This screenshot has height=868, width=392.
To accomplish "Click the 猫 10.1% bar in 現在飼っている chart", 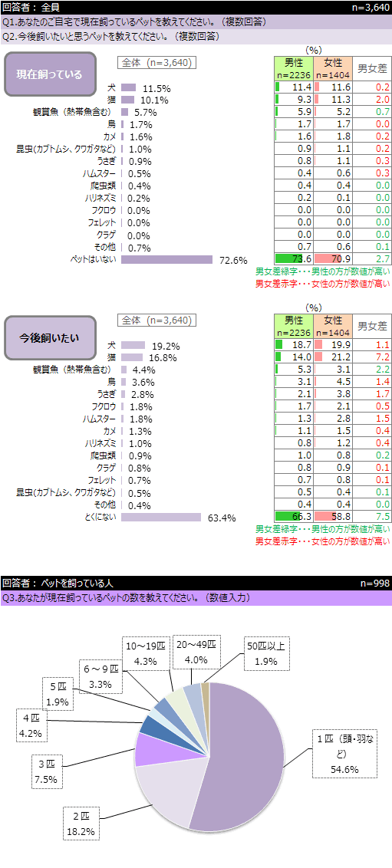I will [x=128, y=100].
